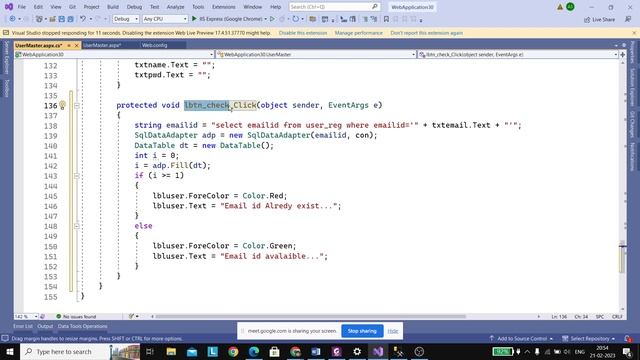
Task: Click Manage performance link
Action: (359, 33)
